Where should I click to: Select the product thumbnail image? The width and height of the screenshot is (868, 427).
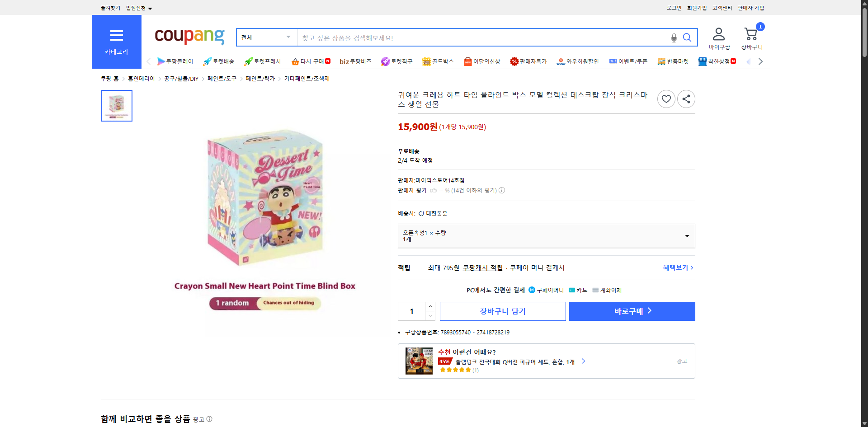117,106
